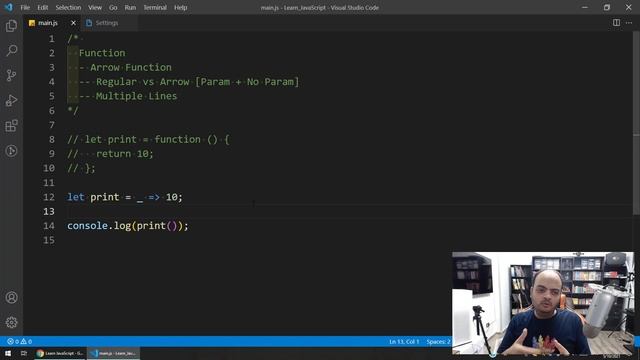The image size is (640, 360).
Task: Open the Windows Start menu
Action: [8, 353]
